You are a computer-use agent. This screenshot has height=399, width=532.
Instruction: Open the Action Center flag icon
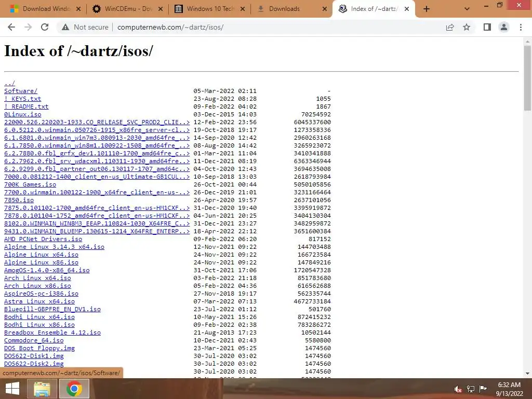tap(483, 389)
